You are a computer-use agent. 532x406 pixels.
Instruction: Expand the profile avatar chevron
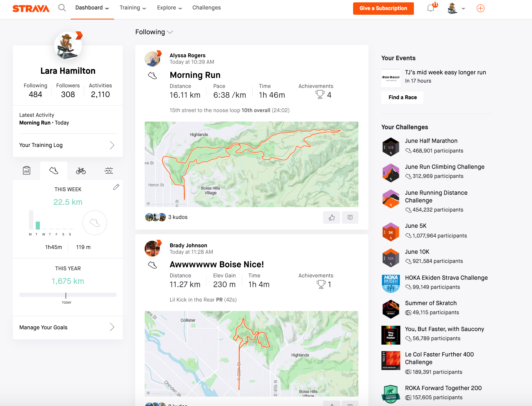[x=463, y=9]
